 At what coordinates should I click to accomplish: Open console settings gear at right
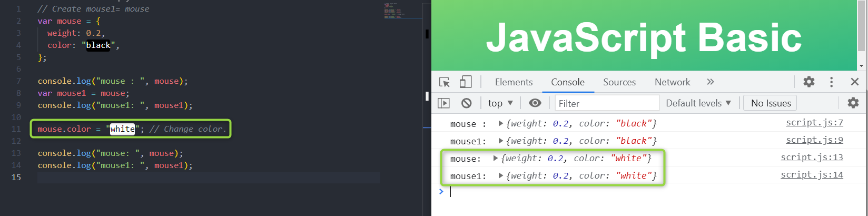[x=853, y=103]
